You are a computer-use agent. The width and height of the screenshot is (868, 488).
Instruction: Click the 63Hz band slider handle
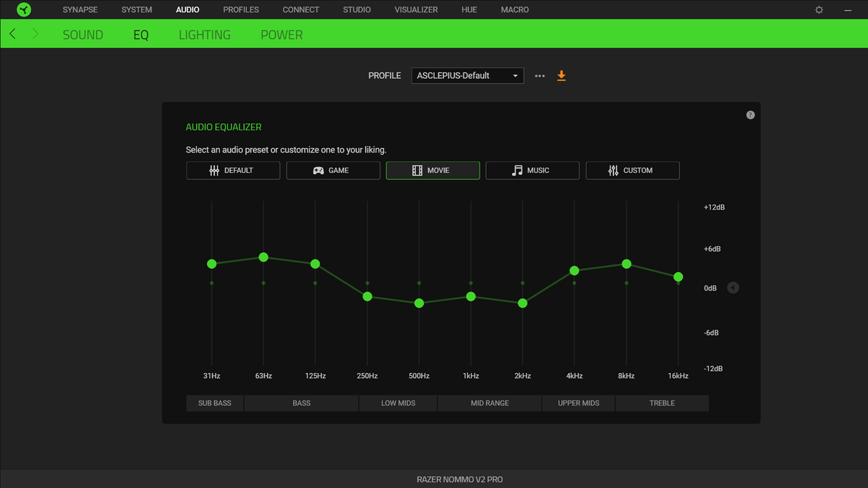coord(263,257)
